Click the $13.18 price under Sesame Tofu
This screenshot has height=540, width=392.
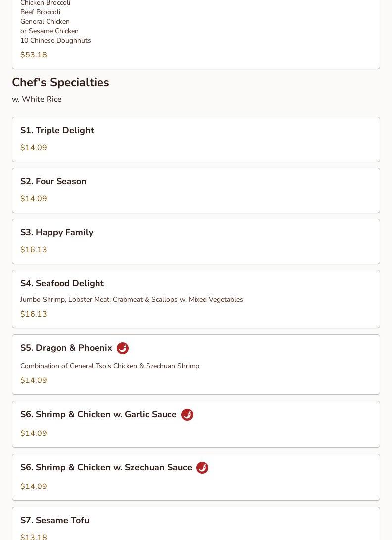tap(34, 536)
